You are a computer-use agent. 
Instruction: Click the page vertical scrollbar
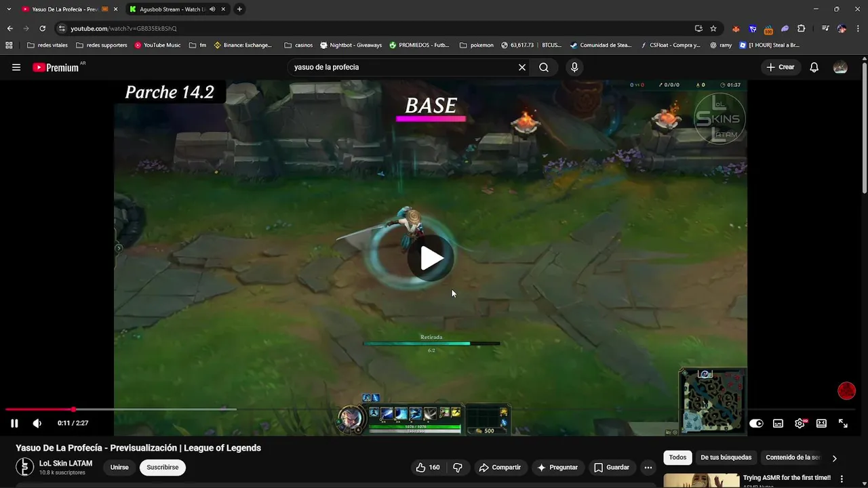[x=864, y=126]
